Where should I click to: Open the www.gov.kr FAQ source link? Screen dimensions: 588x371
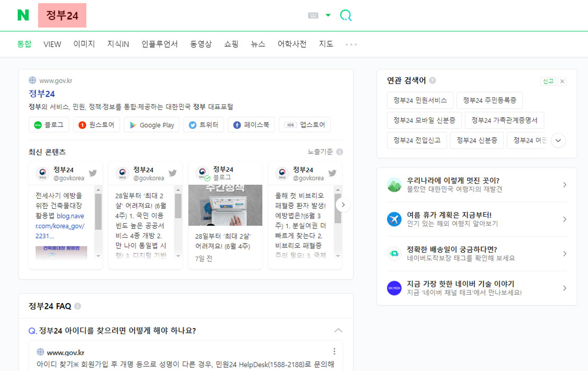[65, 352]
